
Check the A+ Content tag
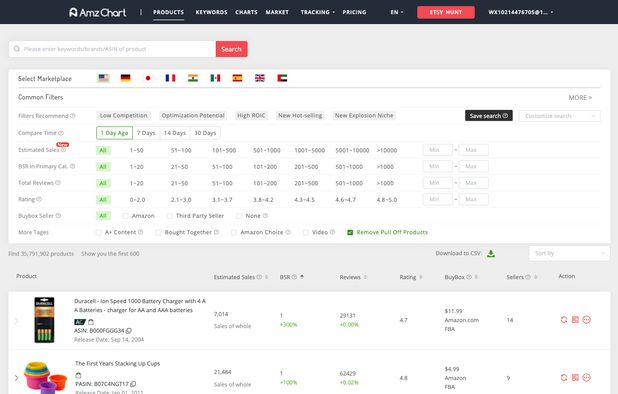99,232
